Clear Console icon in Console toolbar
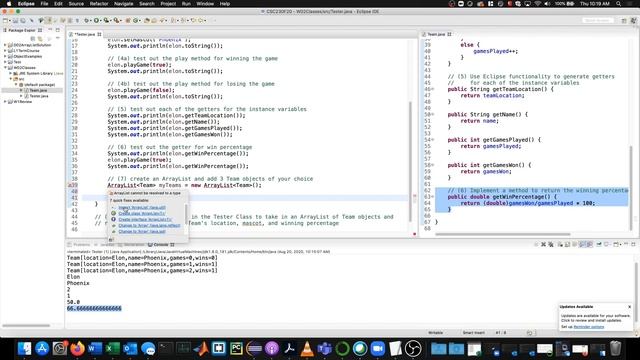 pyautogui.click(x=560, y=244)
